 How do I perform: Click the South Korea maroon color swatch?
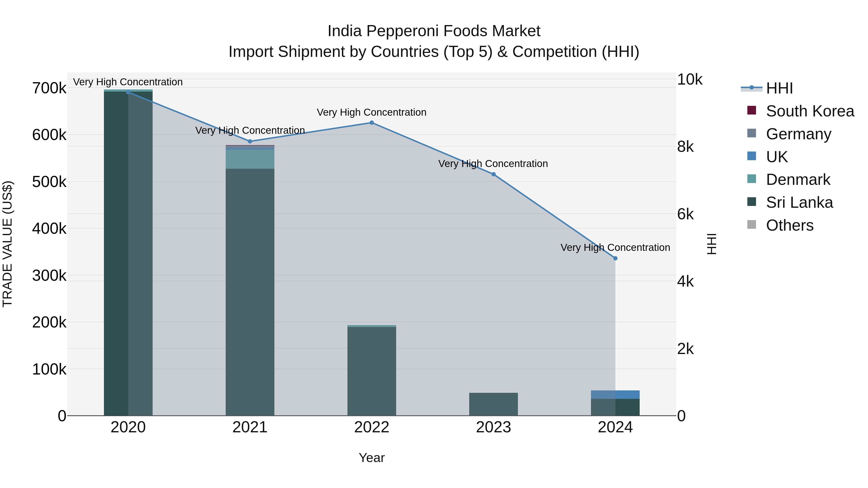pos(751,110)
